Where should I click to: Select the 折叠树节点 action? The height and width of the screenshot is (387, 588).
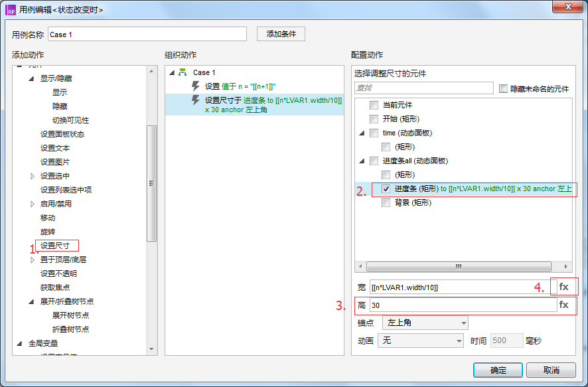click(x=70, y=329)
